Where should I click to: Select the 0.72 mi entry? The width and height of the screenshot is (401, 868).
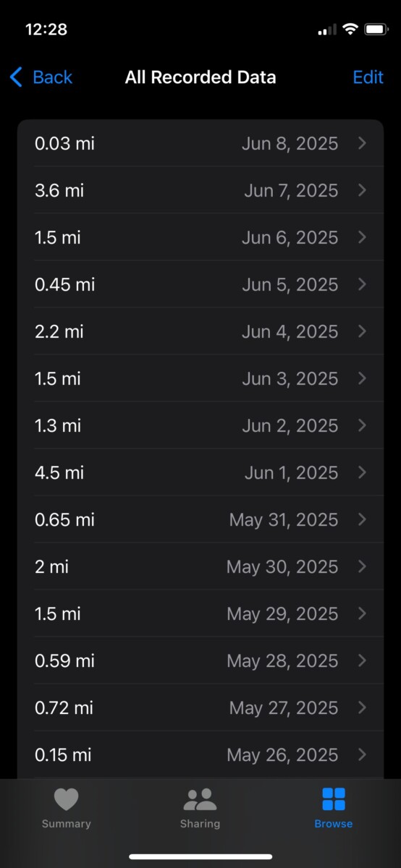(200, 707)
